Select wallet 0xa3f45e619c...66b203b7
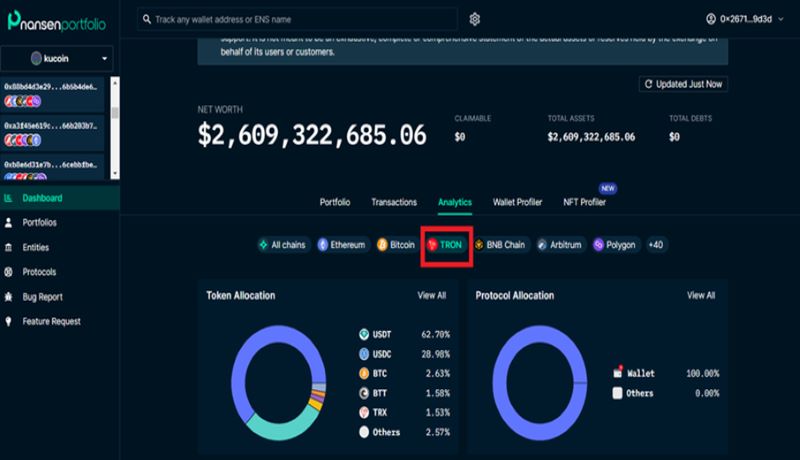The height and width of the screenshot is (460, 800). [x=53, y=133]
